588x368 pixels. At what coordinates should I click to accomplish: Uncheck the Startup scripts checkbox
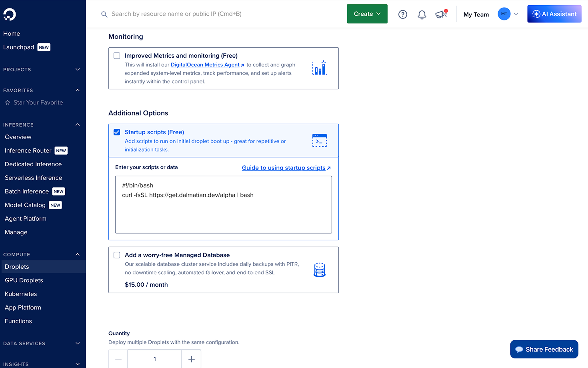pos(117,132)
